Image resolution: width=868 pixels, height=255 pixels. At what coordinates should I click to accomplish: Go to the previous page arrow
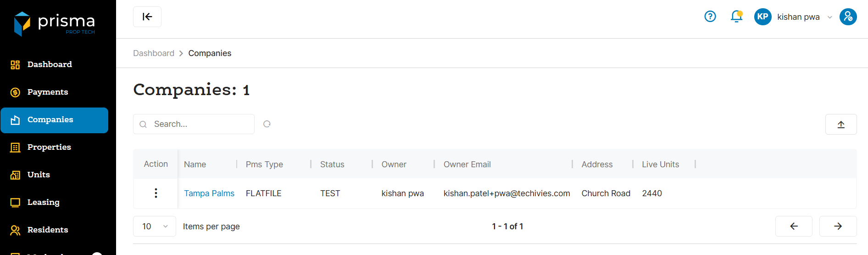794,227
